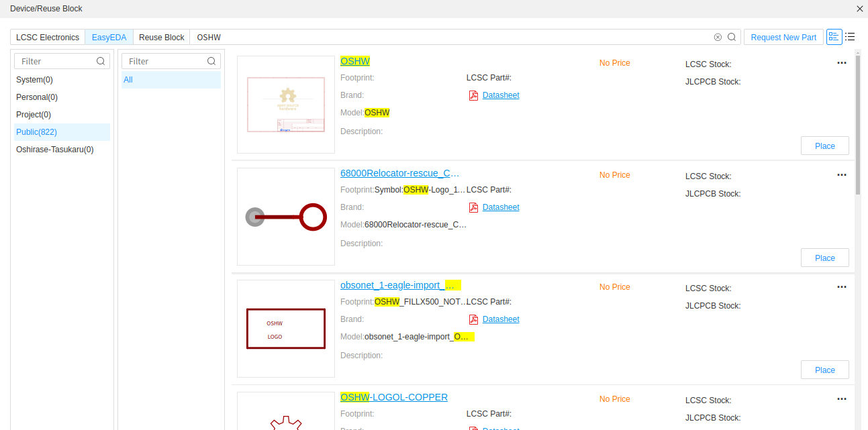Click Request New Part button
The image size is (868, 430).
[x=783, y=37]
